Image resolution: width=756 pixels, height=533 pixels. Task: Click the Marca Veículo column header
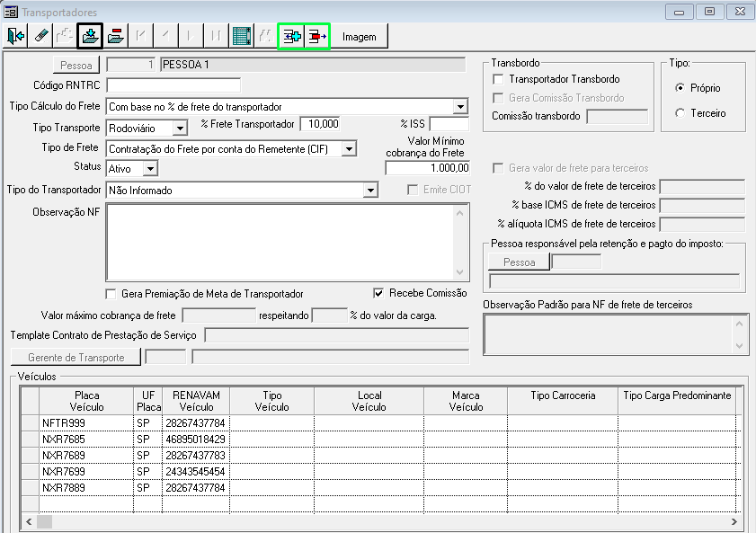click(x=466, y=401)
